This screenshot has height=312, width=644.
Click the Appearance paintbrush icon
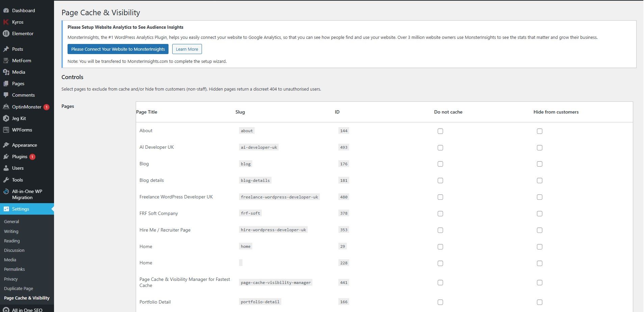coord(6,145)
